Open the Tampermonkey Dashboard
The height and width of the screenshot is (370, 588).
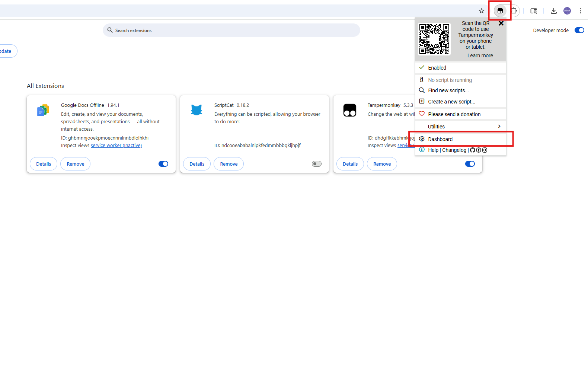click(x=461, y=139)
